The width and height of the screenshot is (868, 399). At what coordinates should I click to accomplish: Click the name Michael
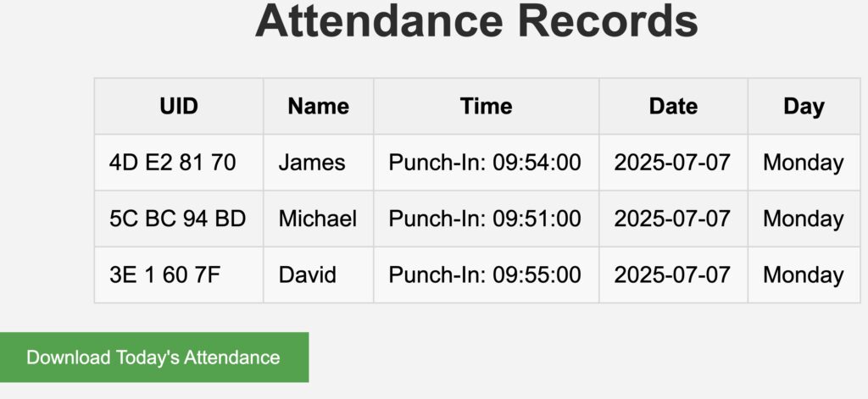318,219
